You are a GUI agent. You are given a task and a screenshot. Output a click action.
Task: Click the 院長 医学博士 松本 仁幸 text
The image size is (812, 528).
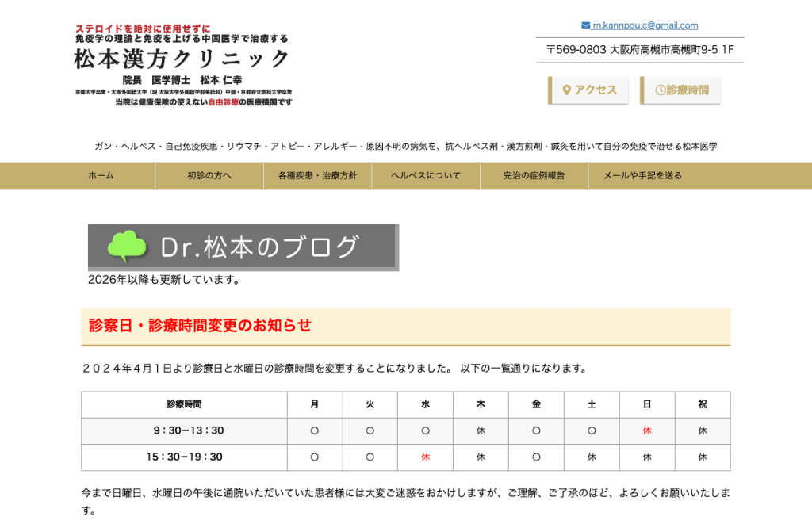pyautogui.click(x=182, y=80)
